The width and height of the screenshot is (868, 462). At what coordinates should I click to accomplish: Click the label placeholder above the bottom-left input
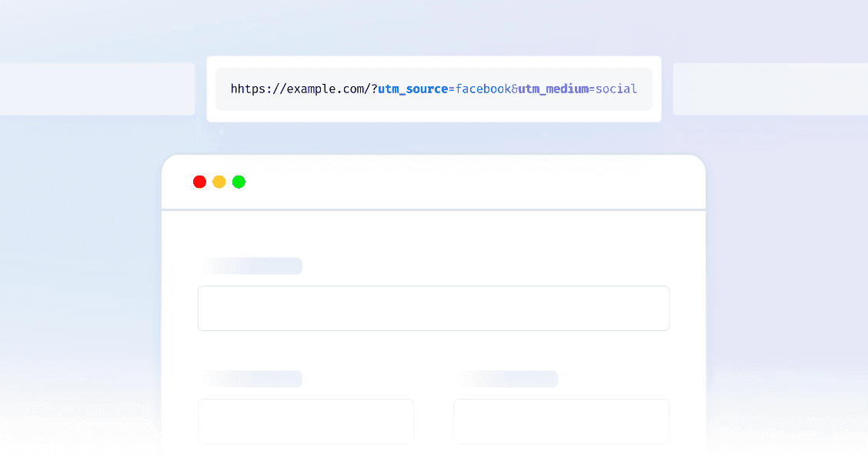coord(252,379)
